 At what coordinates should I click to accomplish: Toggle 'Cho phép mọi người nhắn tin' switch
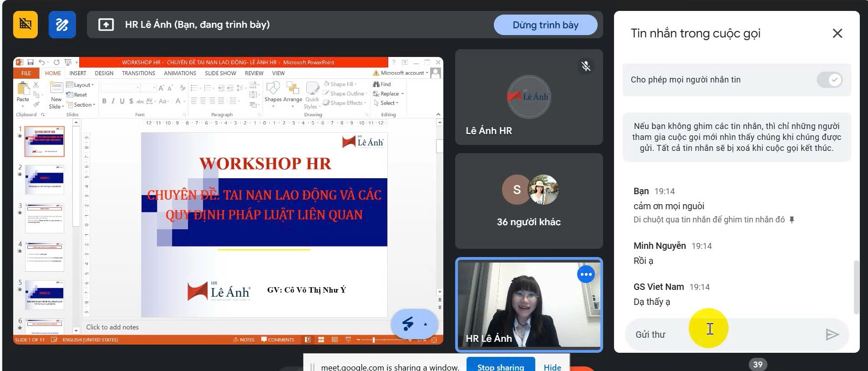pyautogui.click(x=829, y=80)
